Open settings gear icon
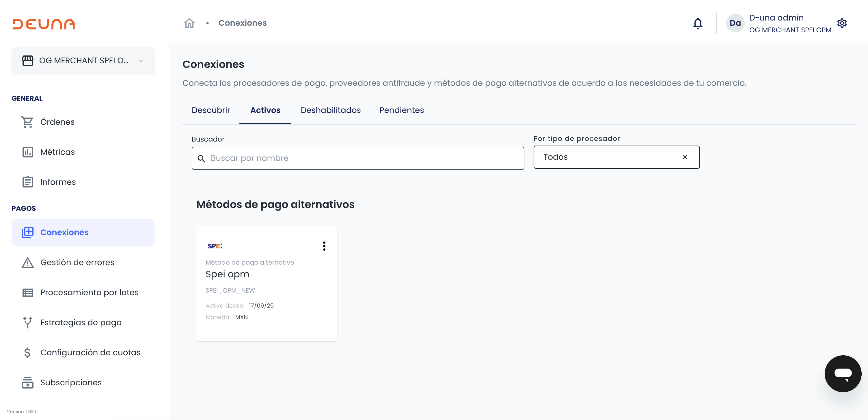The width and height of the screenshot is (868, 420). tap(842, 23)
